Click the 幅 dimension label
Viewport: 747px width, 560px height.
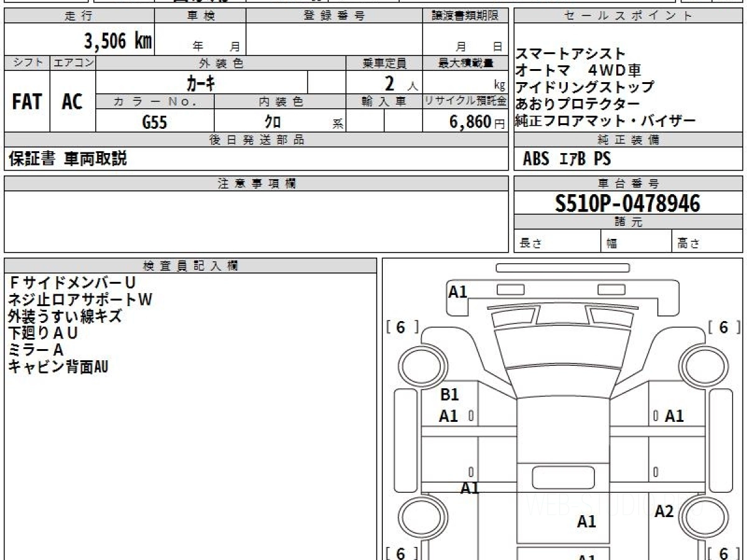[x=612, y=244]
